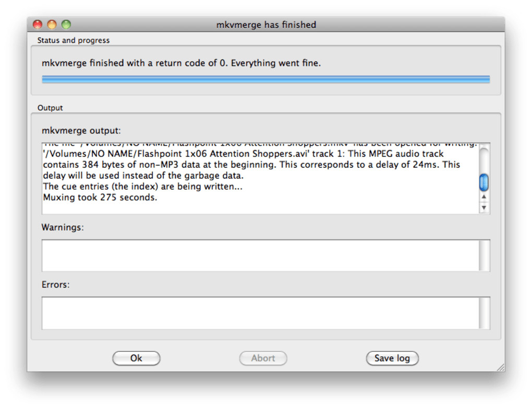Screen dimensions: 532x409
Task: Click the 'Errors:' label
Action: 55,284
